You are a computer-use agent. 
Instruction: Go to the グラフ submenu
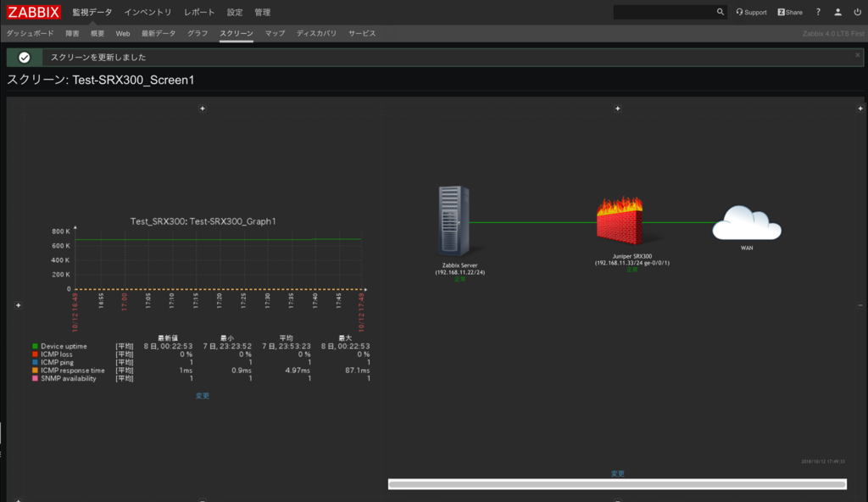(198, 33)
